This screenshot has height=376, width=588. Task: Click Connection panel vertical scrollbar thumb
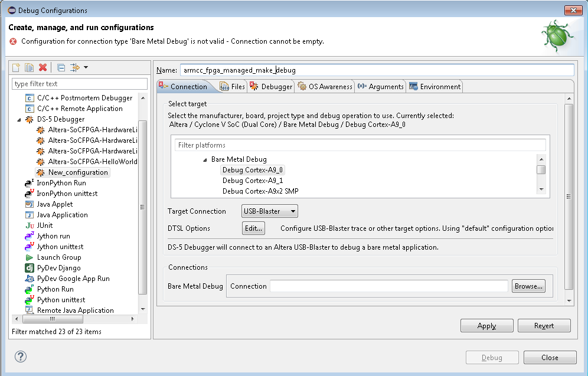pyautogui.click(x=569, y=197)
